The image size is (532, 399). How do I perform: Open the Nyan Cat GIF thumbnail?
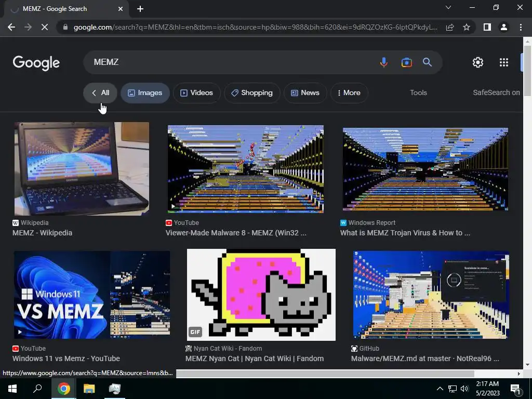(x=261, y=295)
